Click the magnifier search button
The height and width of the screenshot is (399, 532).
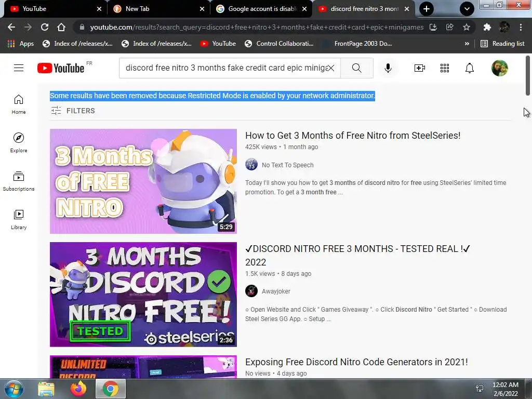click(x=356, y=68)
